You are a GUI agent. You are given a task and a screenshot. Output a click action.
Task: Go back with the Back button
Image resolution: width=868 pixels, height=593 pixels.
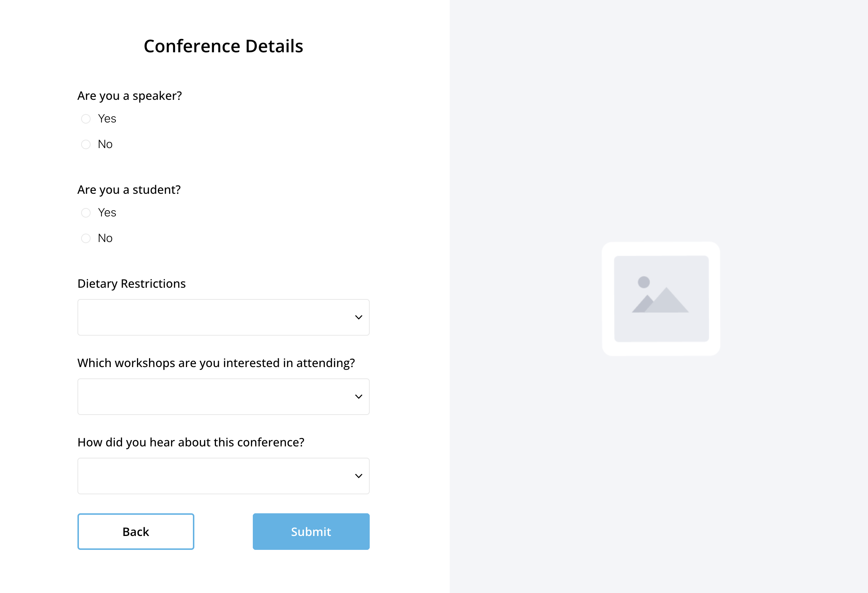pos(136,531)
